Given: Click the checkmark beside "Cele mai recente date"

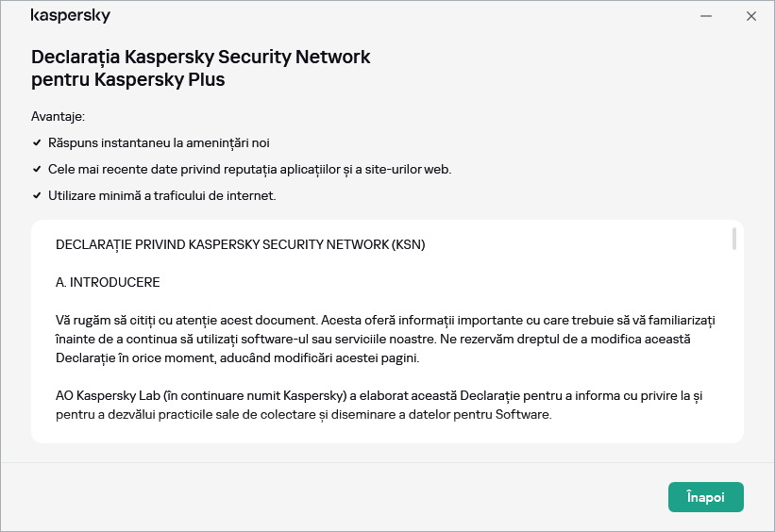Looking at the screenshot, I should [x=37, y=170].
